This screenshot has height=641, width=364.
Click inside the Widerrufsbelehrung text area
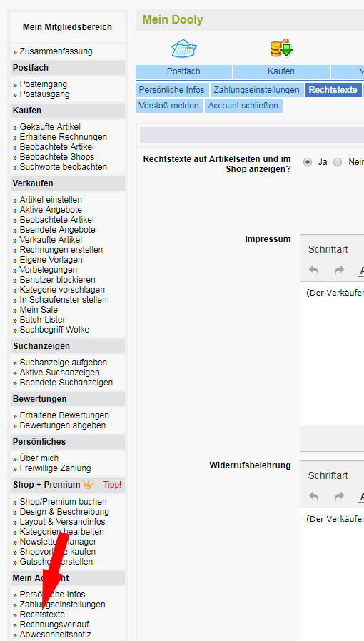point(332,575)
